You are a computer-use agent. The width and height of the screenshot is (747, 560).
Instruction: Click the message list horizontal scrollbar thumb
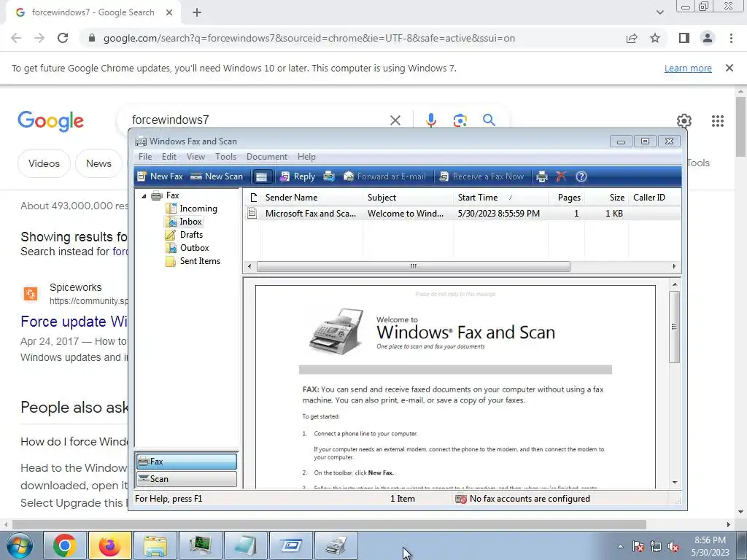point(413,267)
